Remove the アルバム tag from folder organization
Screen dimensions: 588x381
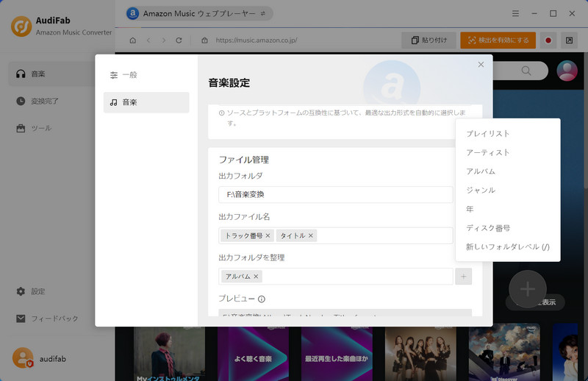point(256,277)
